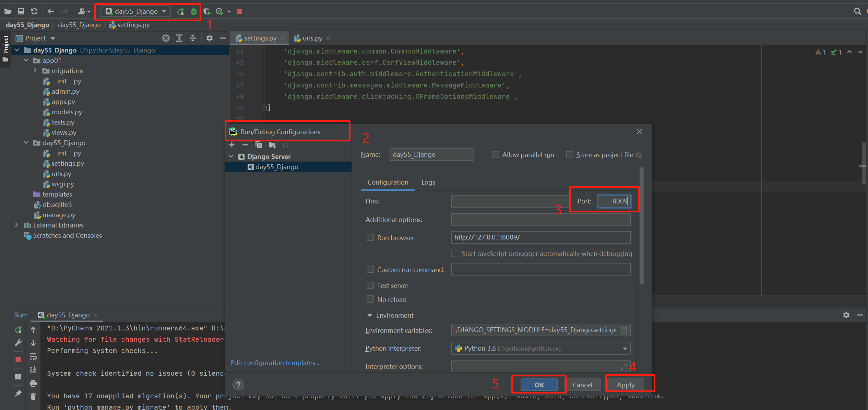Image resolution: width=868 pixels, height=410 pixels.
Task: Switch to the Logs tab
Action: (428, 182)
